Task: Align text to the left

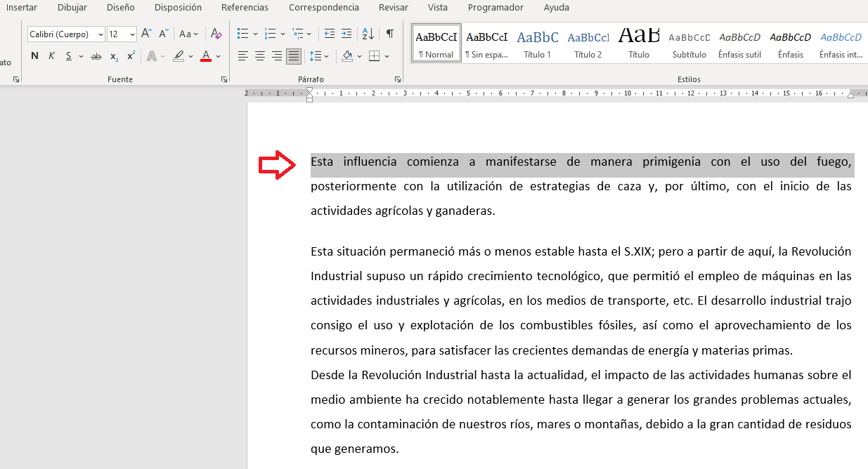Action: [x=243, y=56]
